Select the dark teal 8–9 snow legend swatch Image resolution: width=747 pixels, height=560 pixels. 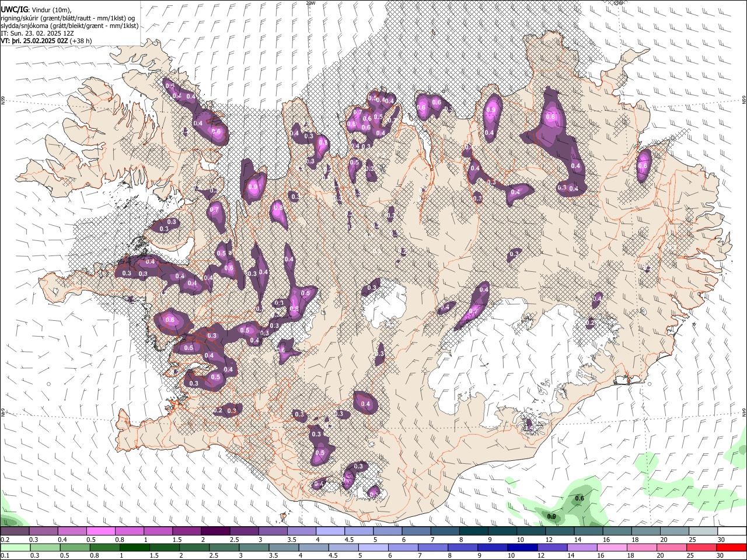tap(473, 531)
